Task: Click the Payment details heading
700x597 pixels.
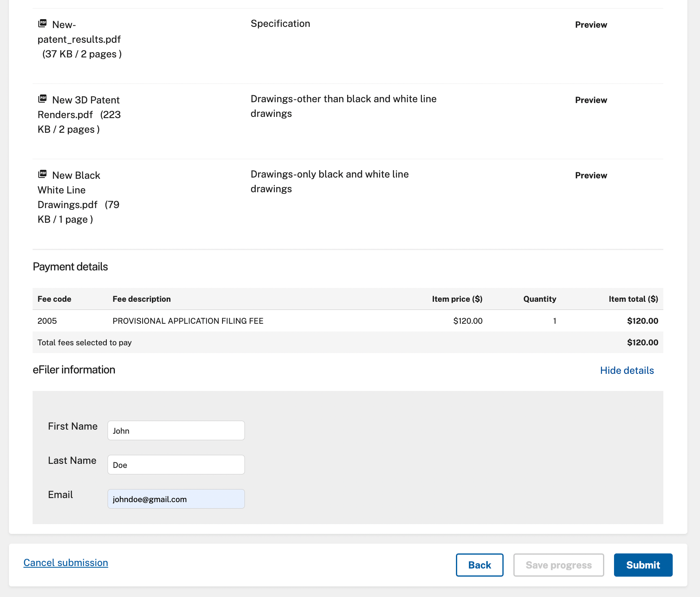Action: click(70, 267)
